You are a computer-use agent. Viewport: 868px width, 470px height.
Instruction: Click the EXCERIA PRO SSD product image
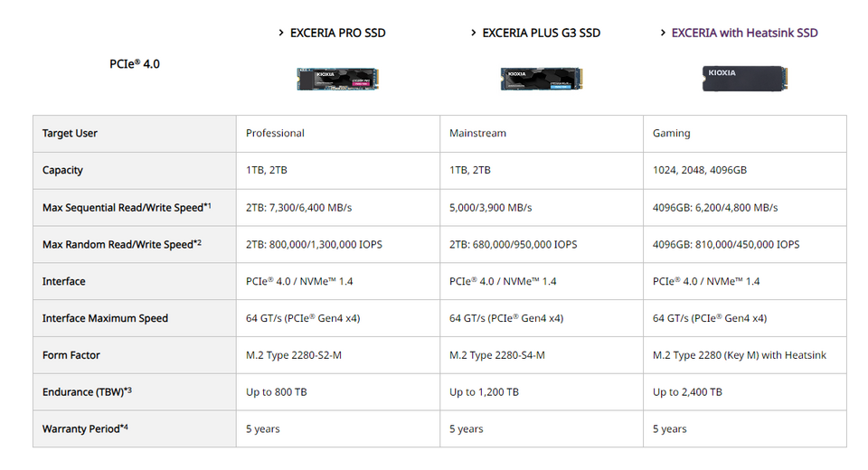pyautogui.click(x=337, y=80)
